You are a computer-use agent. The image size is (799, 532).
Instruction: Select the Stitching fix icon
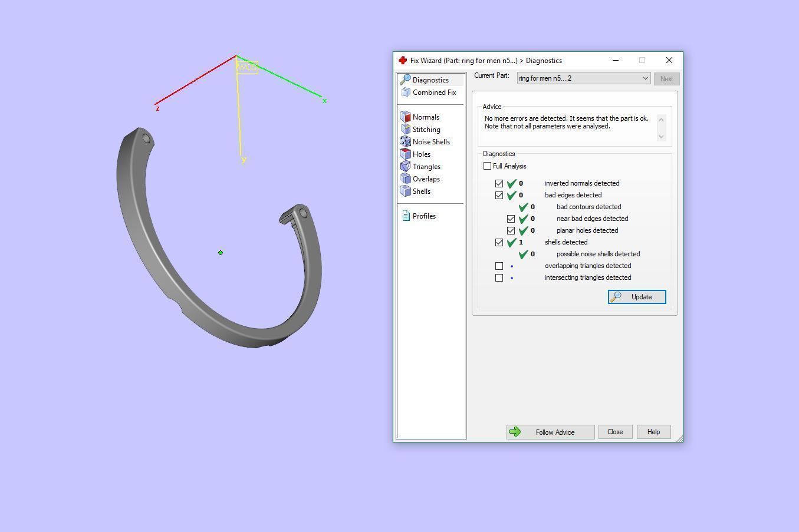click(x=405, y=129)
